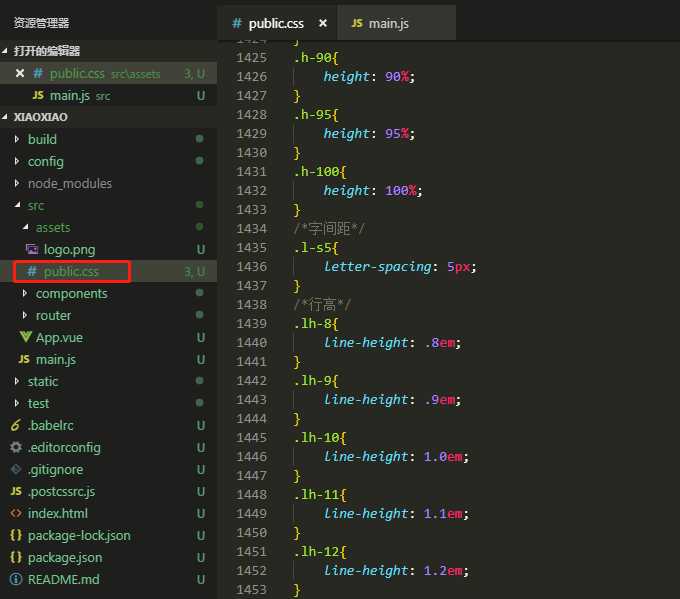Click the hash icon on the public.css tab
Image resolution: width=680 pixels, height=599 pixels.
click(236, 23)
